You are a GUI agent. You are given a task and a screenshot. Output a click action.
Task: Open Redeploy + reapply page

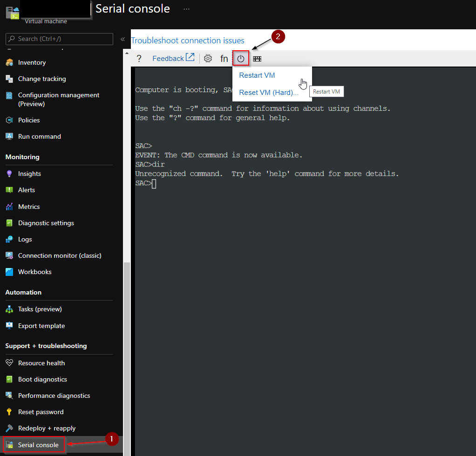pos(47,428)
